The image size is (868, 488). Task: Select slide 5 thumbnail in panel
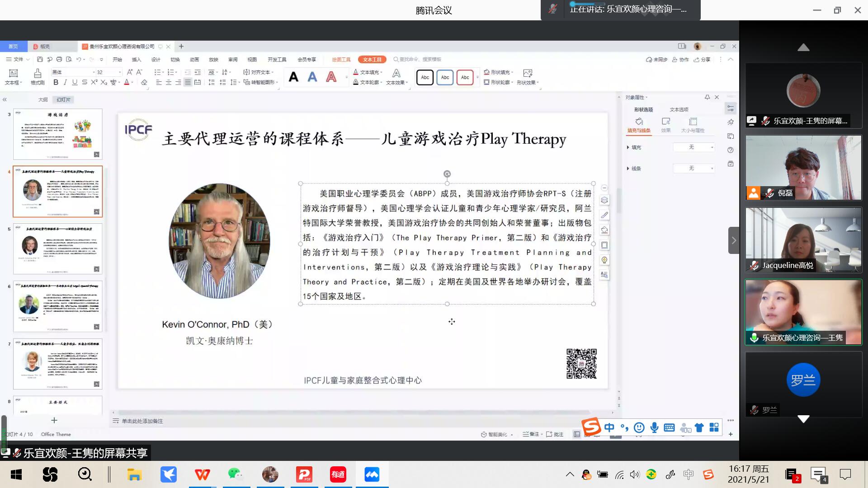[x=58, y=249]
